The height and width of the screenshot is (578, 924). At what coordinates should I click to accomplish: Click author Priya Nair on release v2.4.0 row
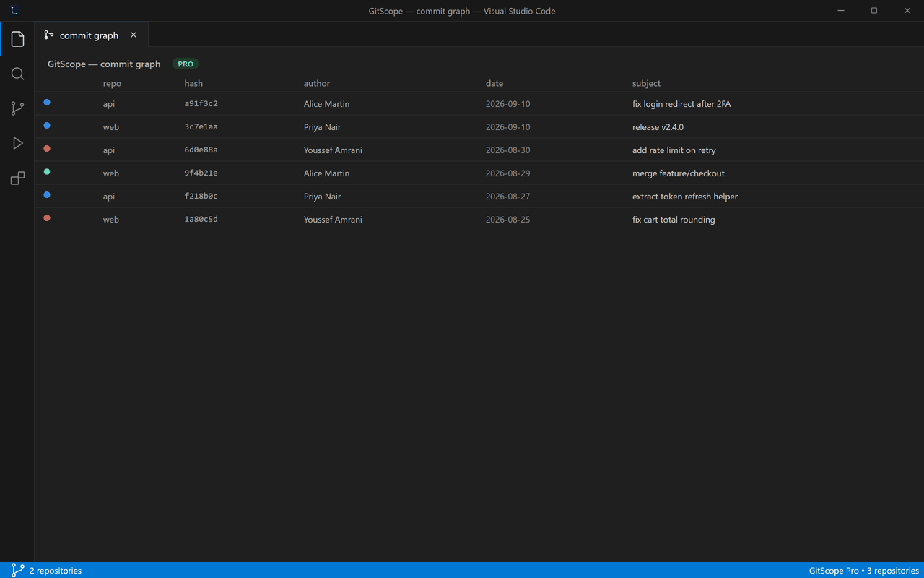pos(322,127)
